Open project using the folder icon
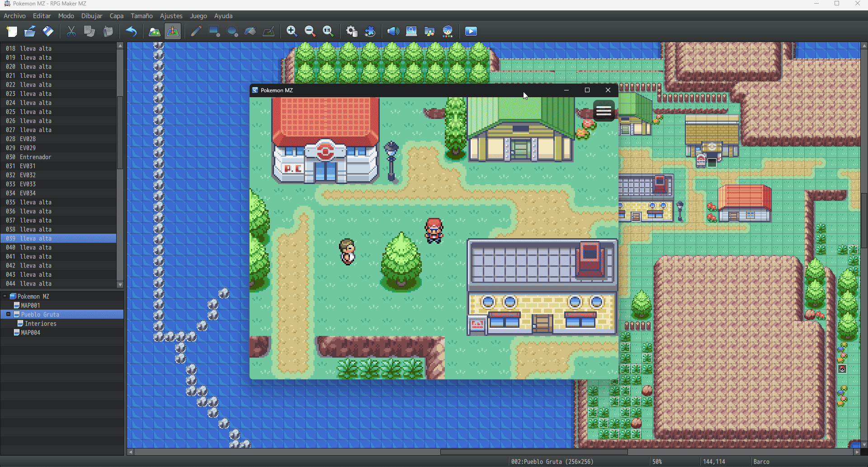 click(30, 31)
